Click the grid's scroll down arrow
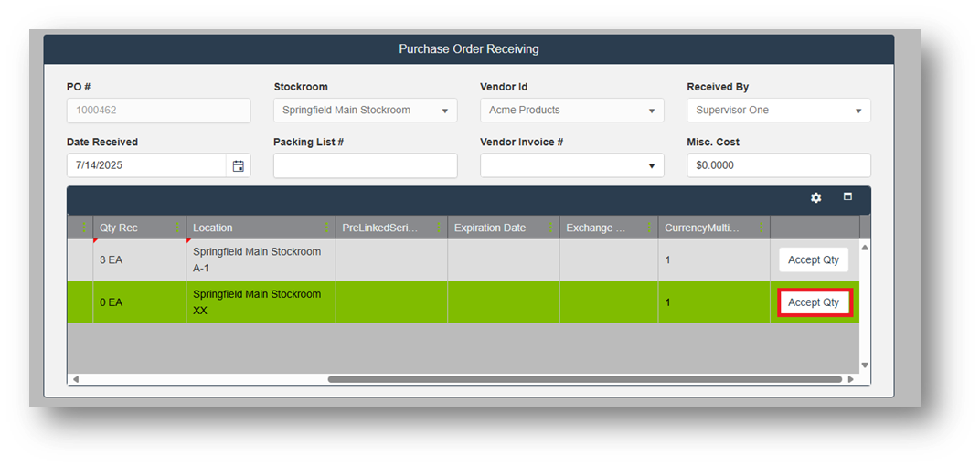980x466 pixels. point(865,365)
